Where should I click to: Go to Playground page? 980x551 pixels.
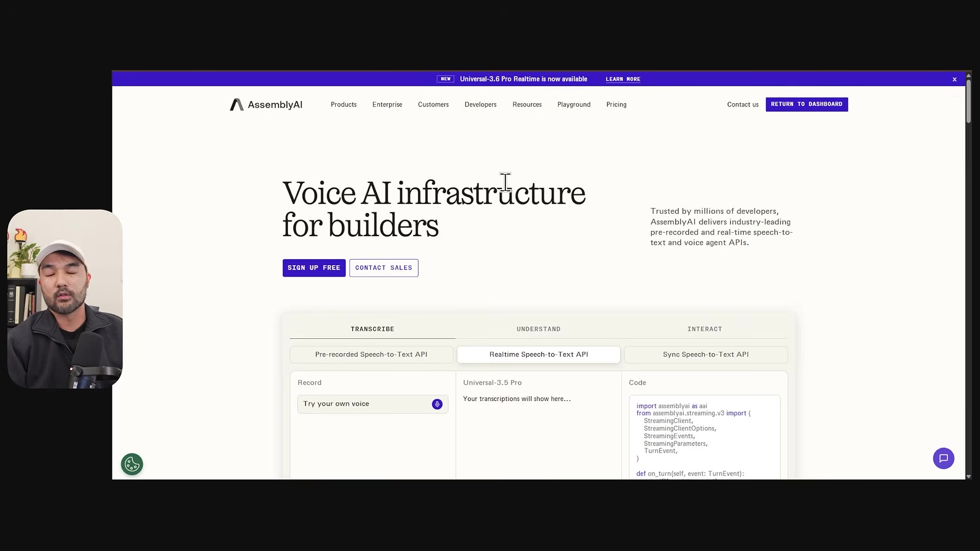pos(574,105)
